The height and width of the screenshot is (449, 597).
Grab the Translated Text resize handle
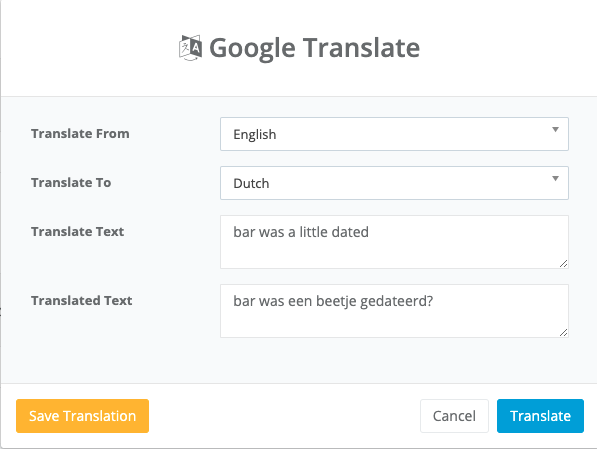(x=563, y=332)
